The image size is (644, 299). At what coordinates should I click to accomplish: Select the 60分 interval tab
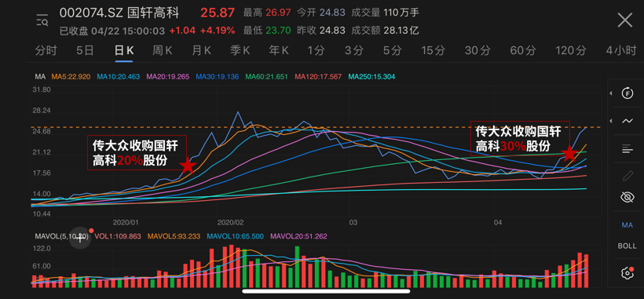523,50
